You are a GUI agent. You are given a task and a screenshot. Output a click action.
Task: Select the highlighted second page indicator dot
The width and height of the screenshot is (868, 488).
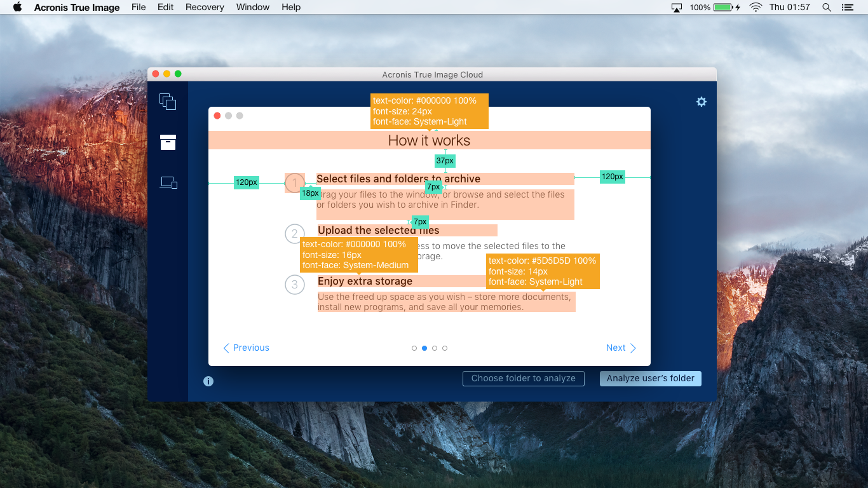[x=424, y=348]
